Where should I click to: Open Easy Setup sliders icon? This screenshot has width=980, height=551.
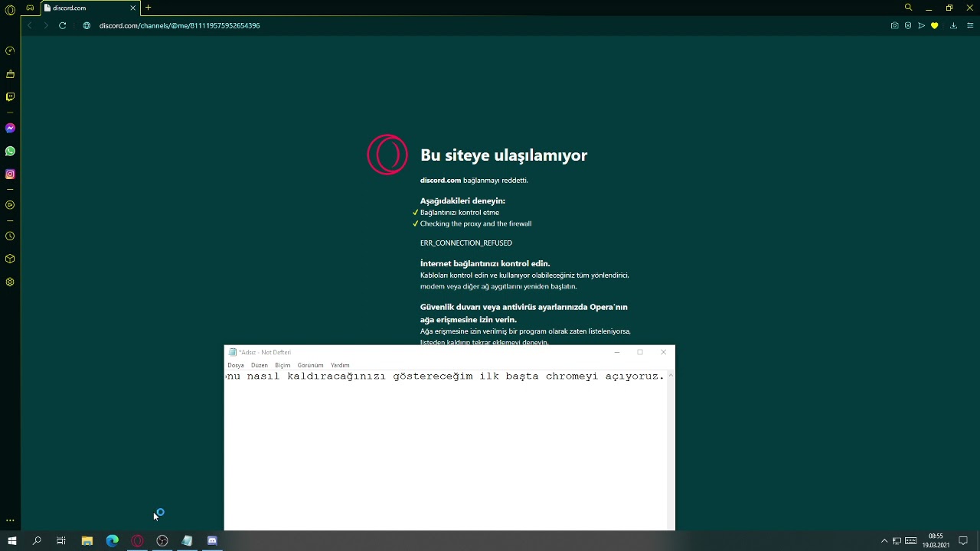tap(969, 25)
